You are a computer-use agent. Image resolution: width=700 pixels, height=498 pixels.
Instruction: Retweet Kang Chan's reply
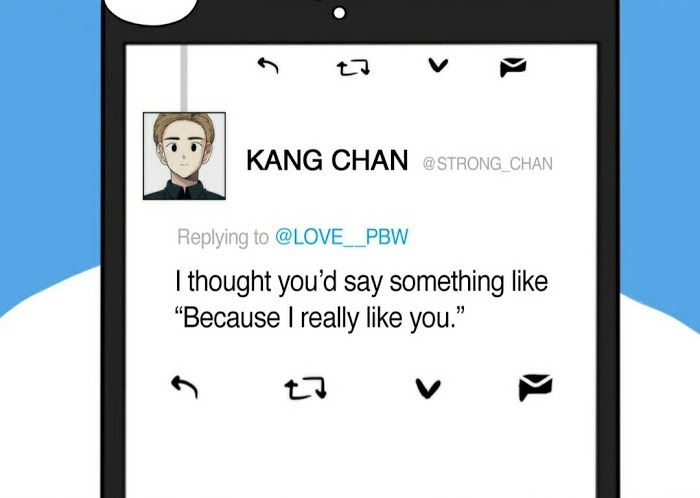coord(306,388)
